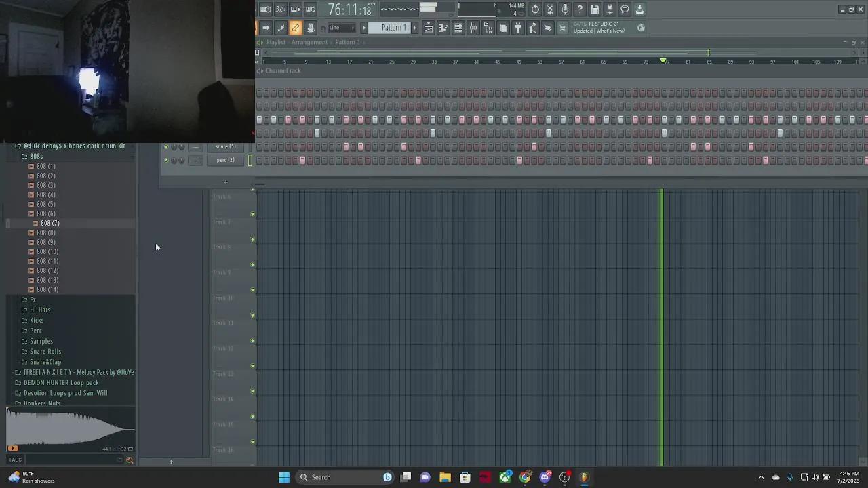Image resolution: width=868 pixels, height=488 pixels.
Task: Click the scissors audio editor icon
Action: point(550,9)
